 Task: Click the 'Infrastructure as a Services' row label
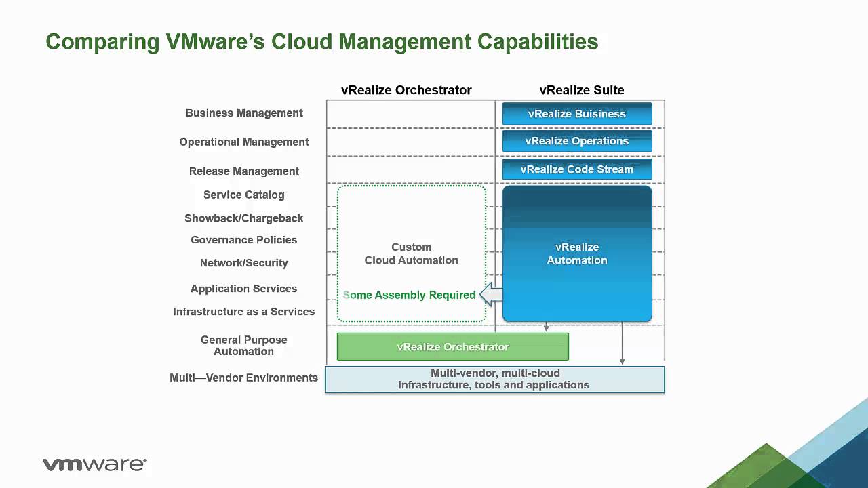pos(244,312)
